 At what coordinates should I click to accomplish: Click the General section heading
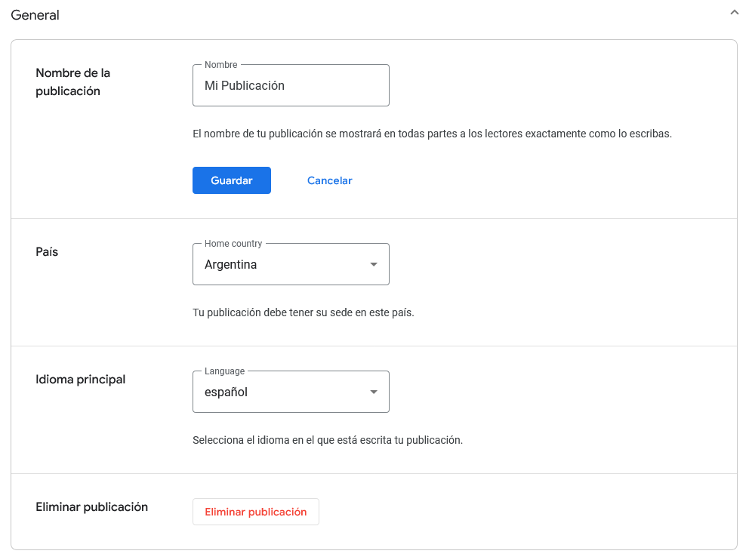[35, 15]
